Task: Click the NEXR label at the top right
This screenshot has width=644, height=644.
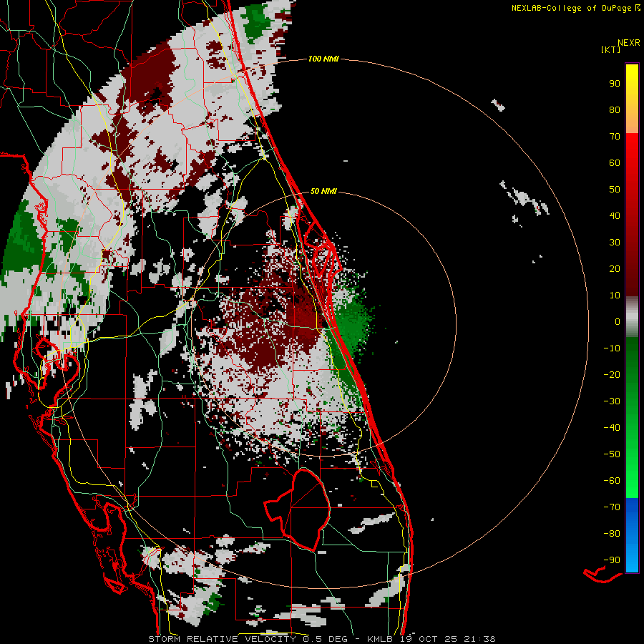Action: click(629, 43)
